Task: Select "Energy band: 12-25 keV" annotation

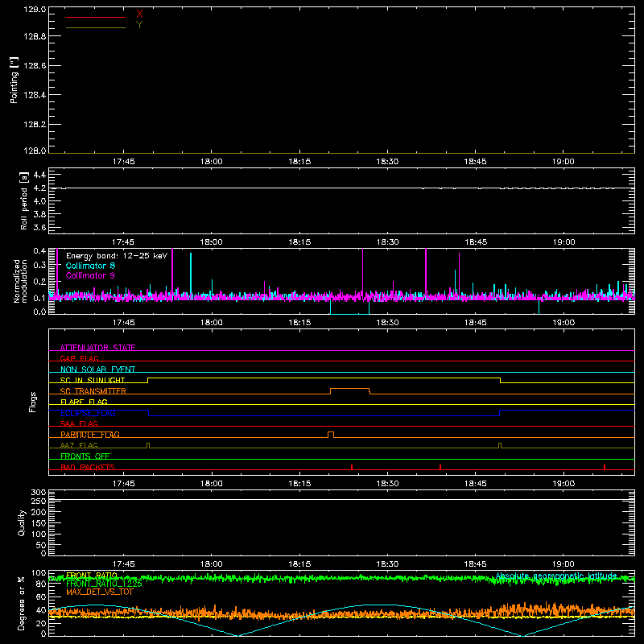Action: (x=117, y=256)
